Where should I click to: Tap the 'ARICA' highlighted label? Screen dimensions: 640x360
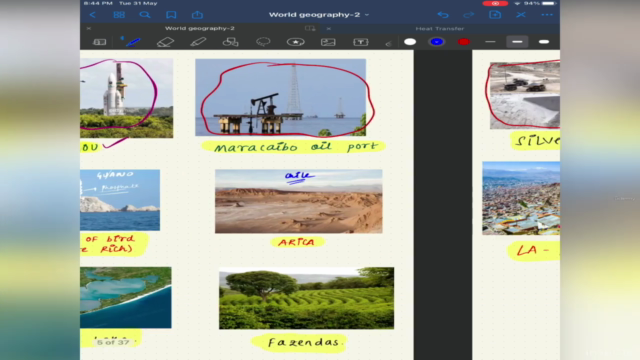pyautogui.click(x=297, y=242)
